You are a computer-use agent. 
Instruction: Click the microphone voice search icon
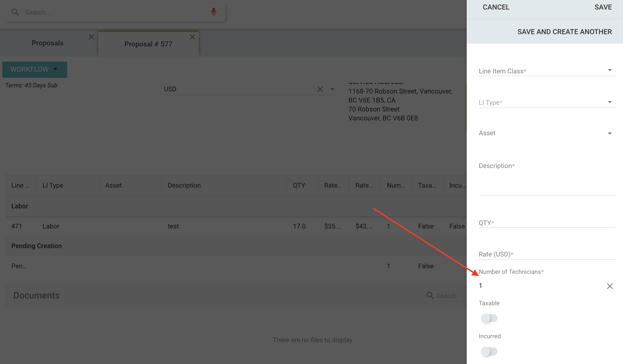(213, 12)
